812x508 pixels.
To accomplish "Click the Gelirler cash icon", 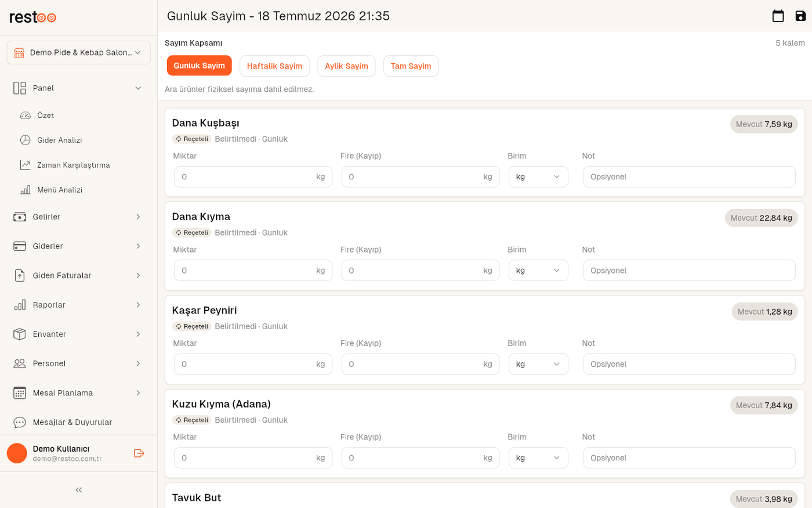I will 20,217.
